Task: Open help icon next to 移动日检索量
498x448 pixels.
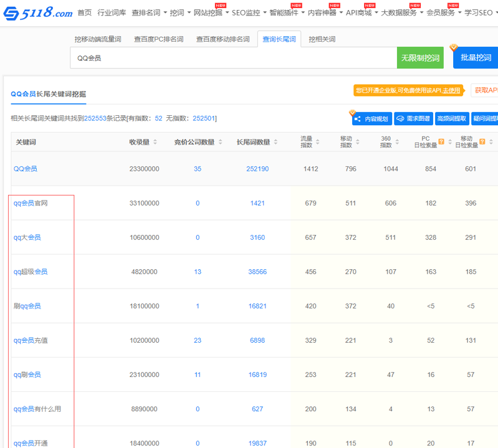Action: 482,141
